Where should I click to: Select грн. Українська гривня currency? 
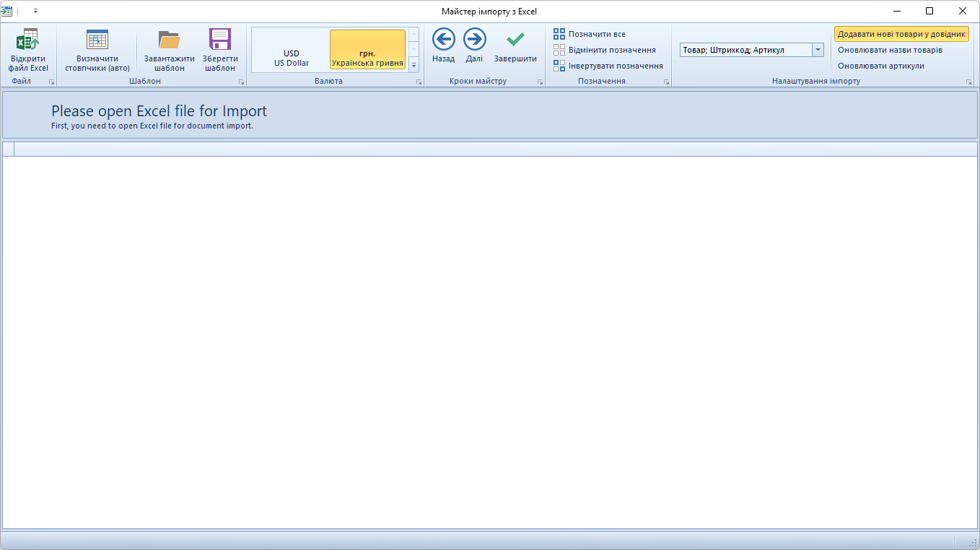click(367, 51)
